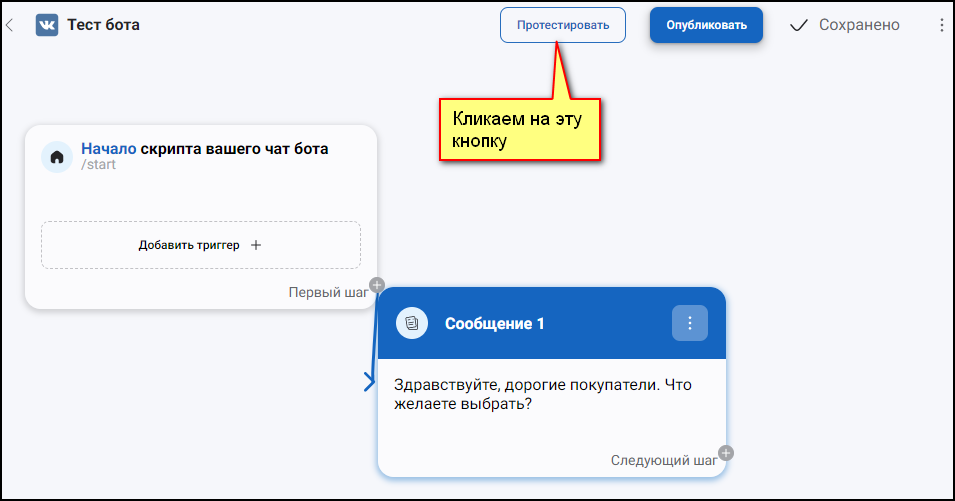Image resolution: width=955 pixels, height=501 pixels.
Task: Select the 'Сообщение 1' block title
Action: pos(495,323)
